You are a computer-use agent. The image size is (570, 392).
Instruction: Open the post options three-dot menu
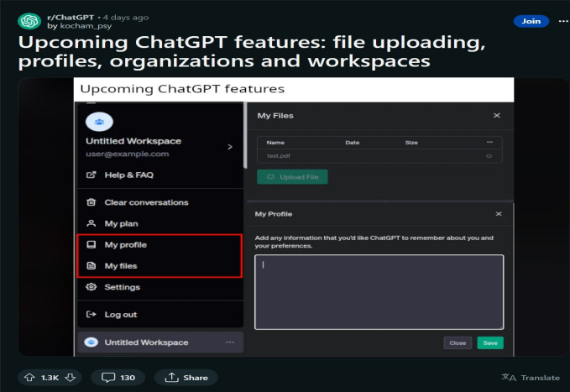(563, 21)
